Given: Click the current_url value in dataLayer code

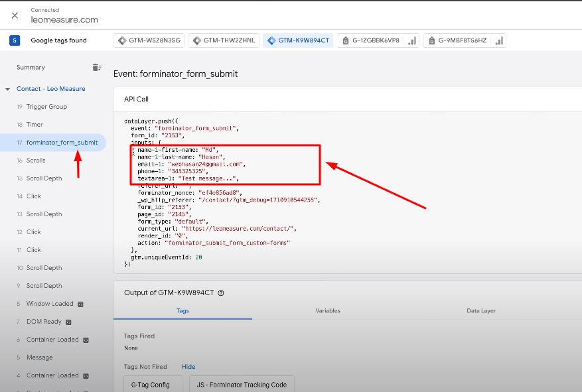Looking at the screenshot, I should click(238, 229).
